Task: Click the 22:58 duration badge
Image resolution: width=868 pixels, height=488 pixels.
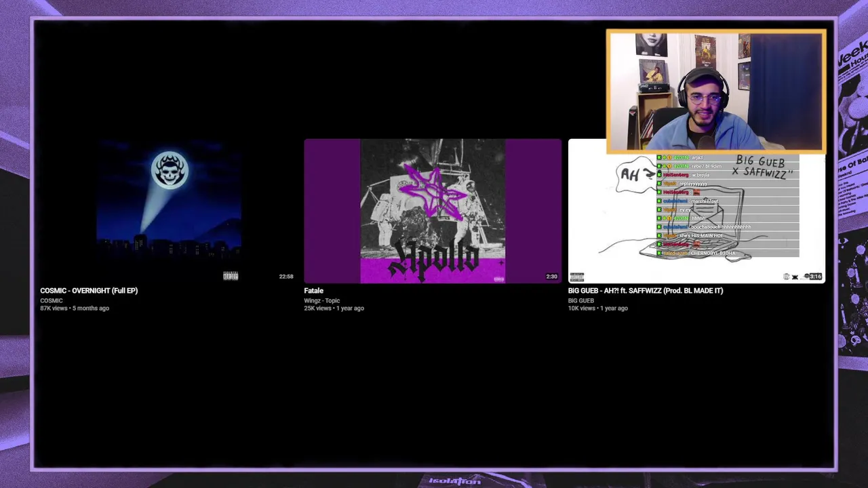Action: coord(286,277)
